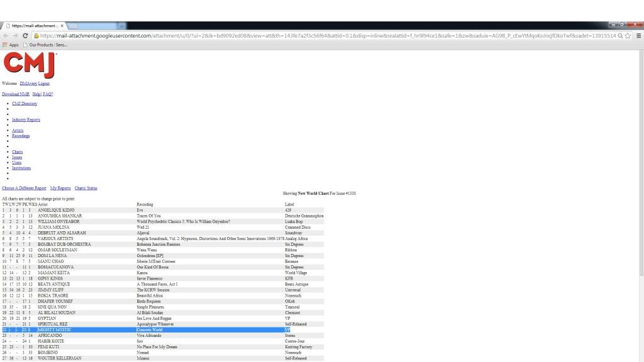
Task: Reload the page with the refresh icon
Action: coord(25,36)
